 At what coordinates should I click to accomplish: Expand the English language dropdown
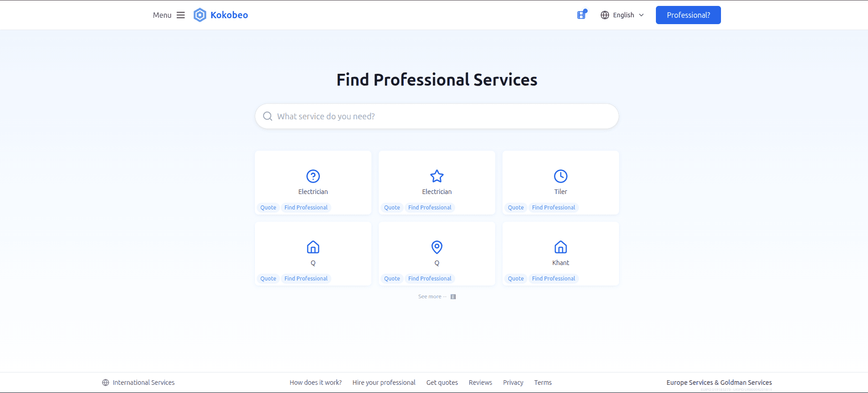622,15
